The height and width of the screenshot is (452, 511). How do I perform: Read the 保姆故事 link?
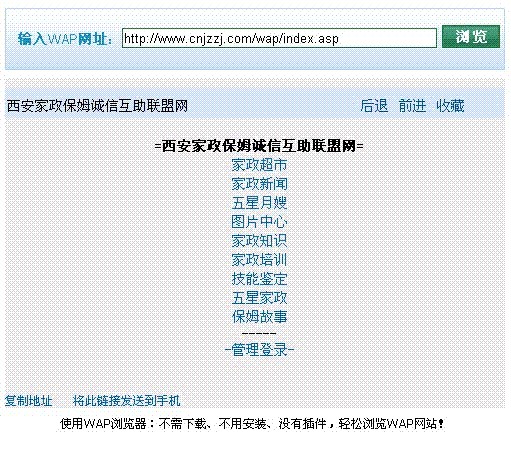(x=259, y=317)
